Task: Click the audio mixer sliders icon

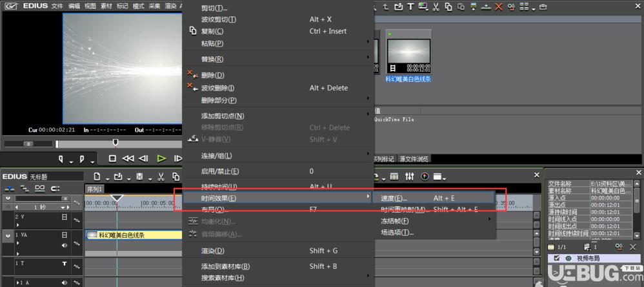Action: coord(410,176)
